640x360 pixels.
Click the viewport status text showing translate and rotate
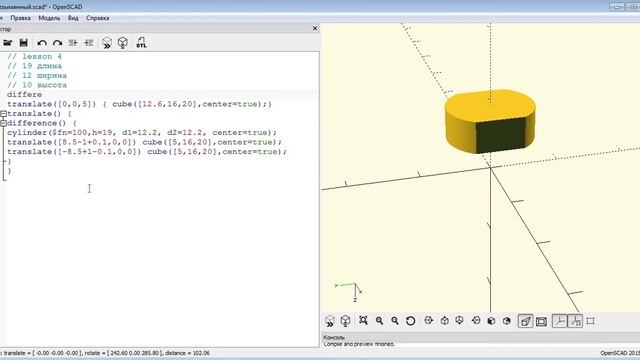click(x=105, y=353)
